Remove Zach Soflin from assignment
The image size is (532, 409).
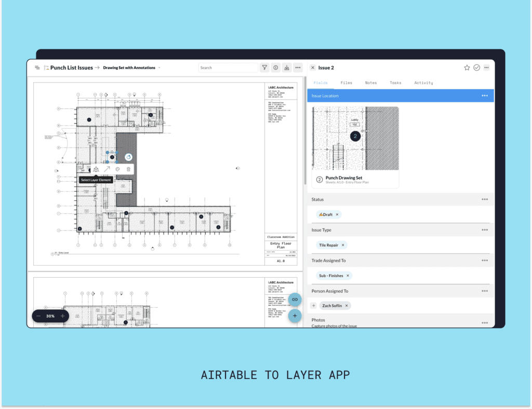click(347, 306)
